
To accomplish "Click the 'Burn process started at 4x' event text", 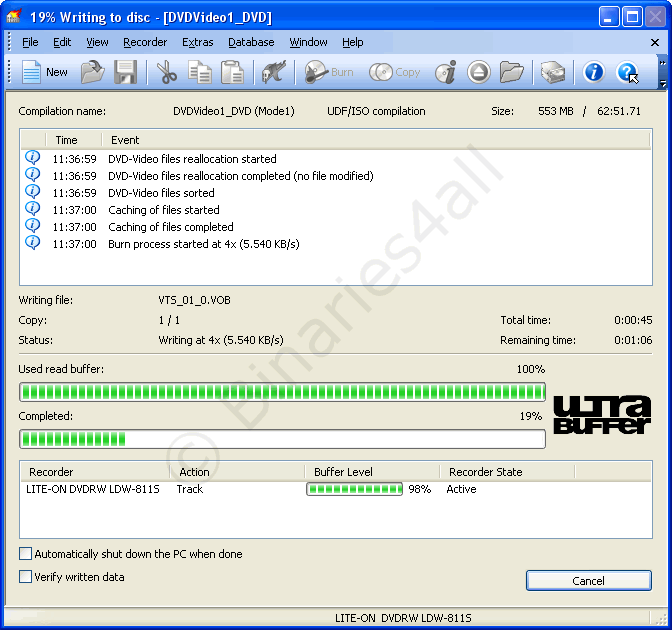I will tap(204, 244).
